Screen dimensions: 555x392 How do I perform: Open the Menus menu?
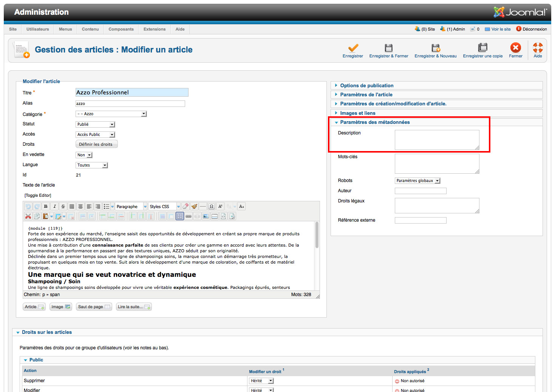pos(65,29)
